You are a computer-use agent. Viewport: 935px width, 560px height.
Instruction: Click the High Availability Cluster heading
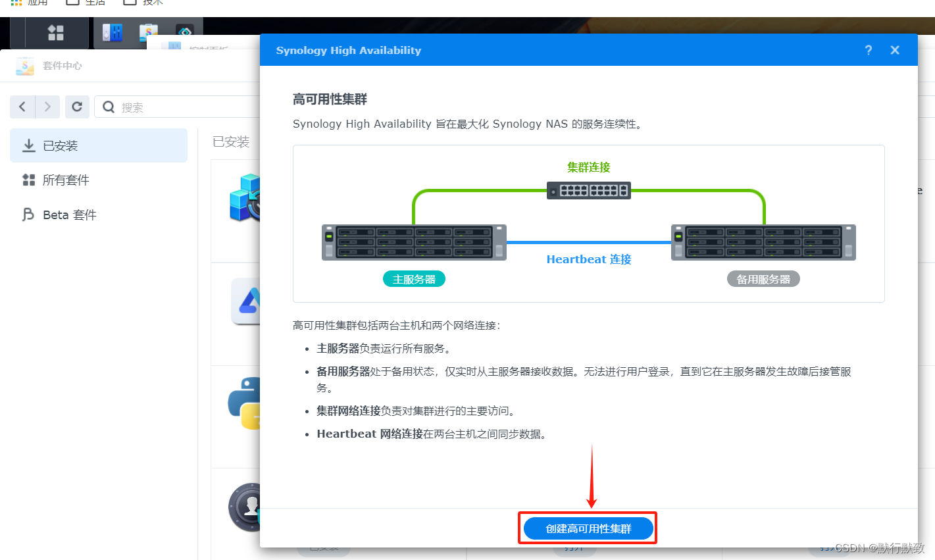(x=330, y=99)
